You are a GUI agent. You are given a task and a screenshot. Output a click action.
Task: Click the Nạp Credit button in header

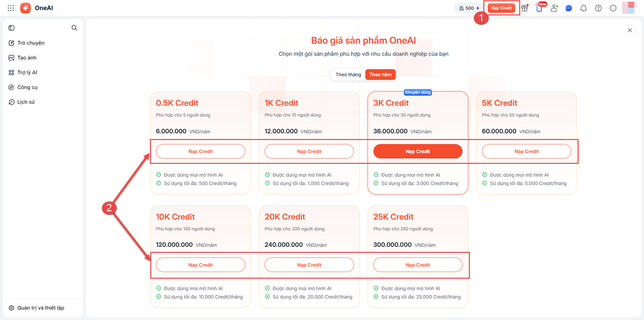(x=501, y=8)
